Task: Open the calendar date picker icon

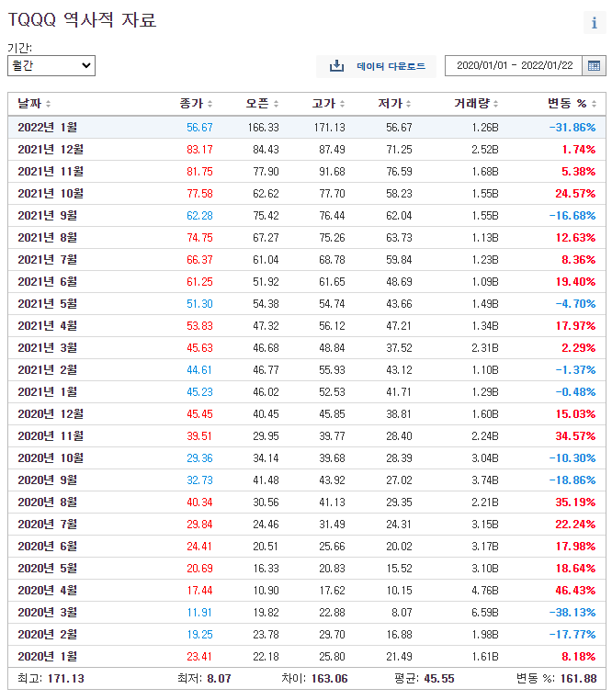Action: (x=594, y=65)
